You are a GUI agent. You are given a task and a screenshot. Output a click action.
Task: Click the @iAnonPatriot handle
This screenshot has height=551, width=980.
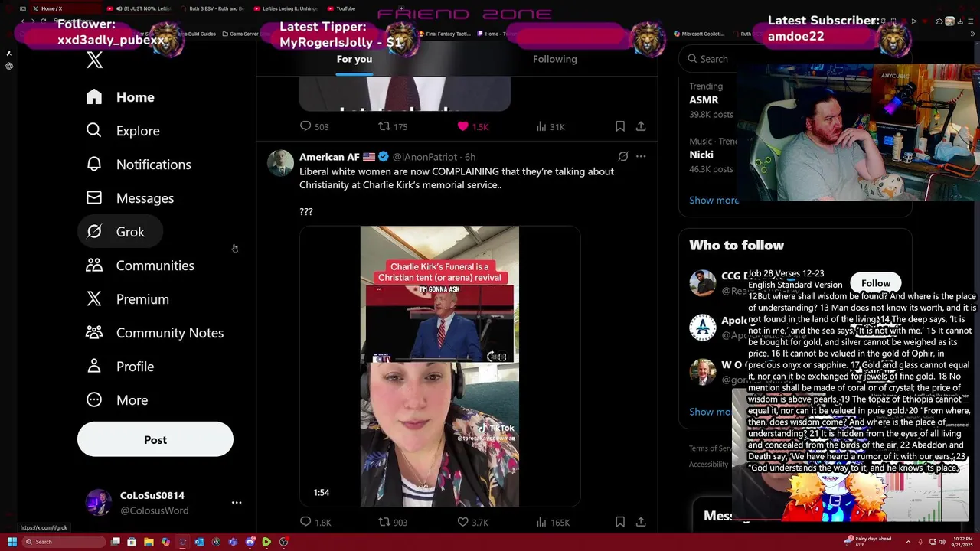pos(424,157)
